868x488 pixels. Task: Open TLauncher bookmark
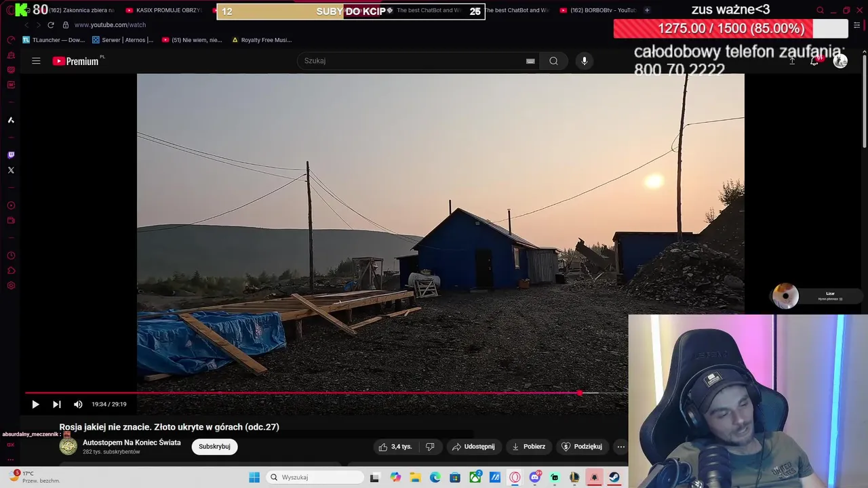coord(54,40)
